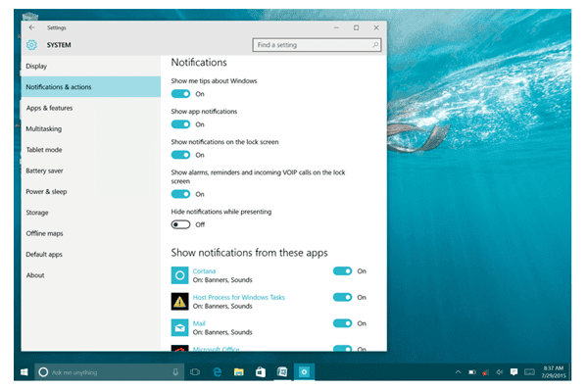Open Action Center from the tray
This screenshot has width=588, height=389.
pyautogui.click(x=514, y=371)
